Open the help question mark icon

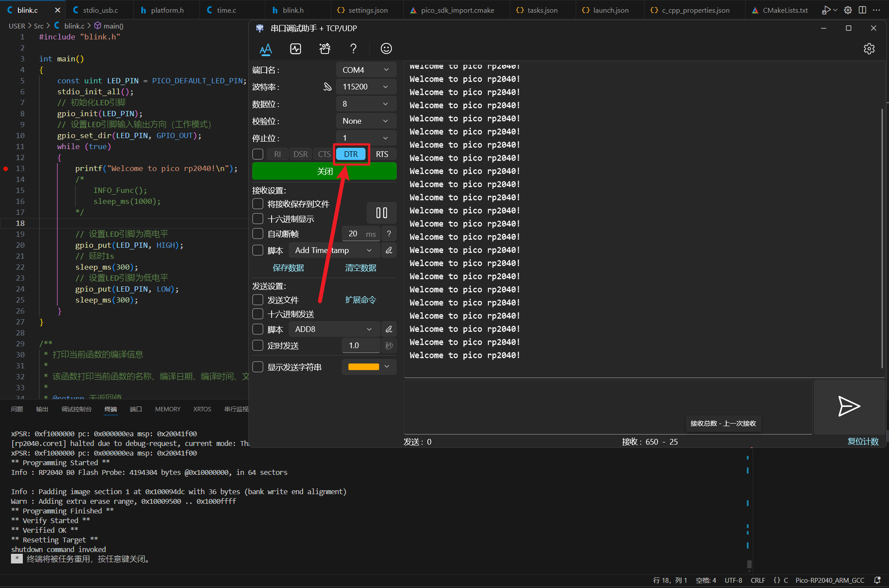[x=353, y=49]
